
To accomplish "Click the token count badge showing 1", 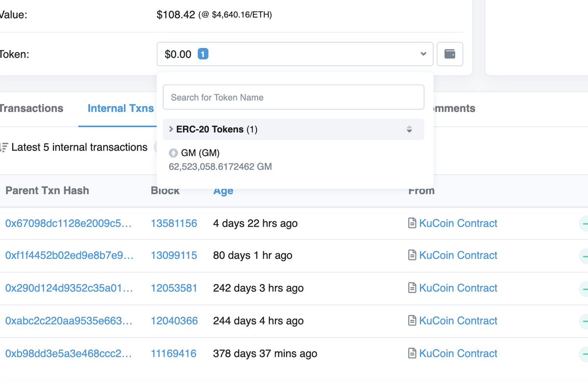I will (x=203, y=54).
